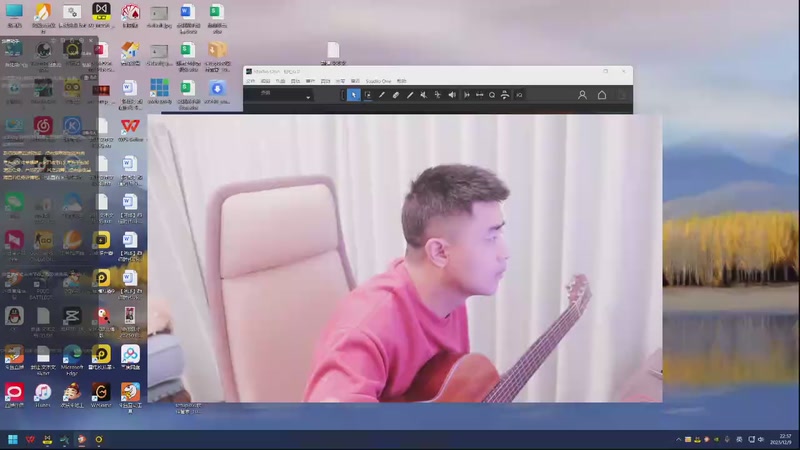Image resolution: width=800 pixels, height=450 pixels.
Task: Select the Range tool in Studio One toolbar
Action: coord(368,95)
